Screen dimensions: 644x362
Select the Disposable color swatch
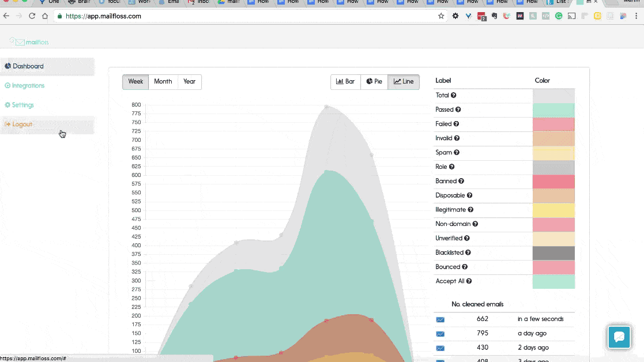pyautogui.click(x=553, y=196)
